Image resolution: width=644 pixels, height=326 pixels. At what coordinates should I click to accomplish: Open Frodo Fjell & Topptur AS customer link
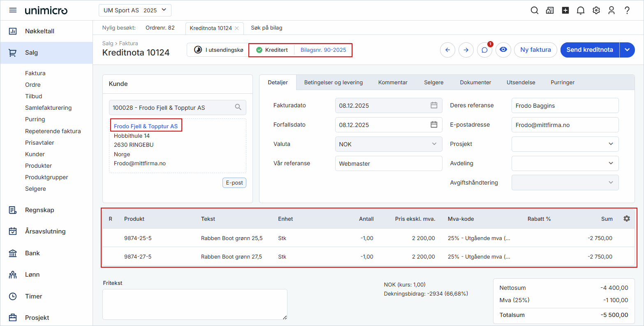coord(146,126)
